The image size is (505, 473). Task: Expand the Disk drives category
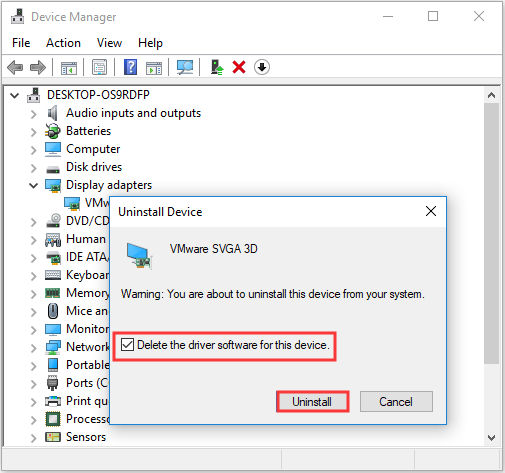coord(34,168)
